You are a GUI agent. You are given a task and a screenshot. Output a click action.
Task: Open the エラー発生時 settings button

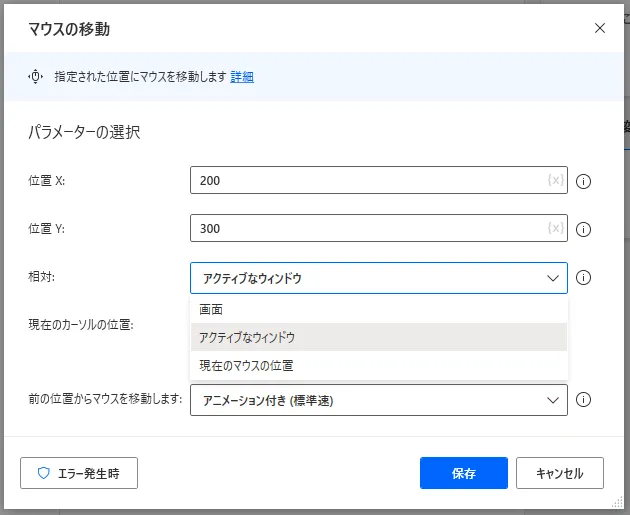[79, 473]
